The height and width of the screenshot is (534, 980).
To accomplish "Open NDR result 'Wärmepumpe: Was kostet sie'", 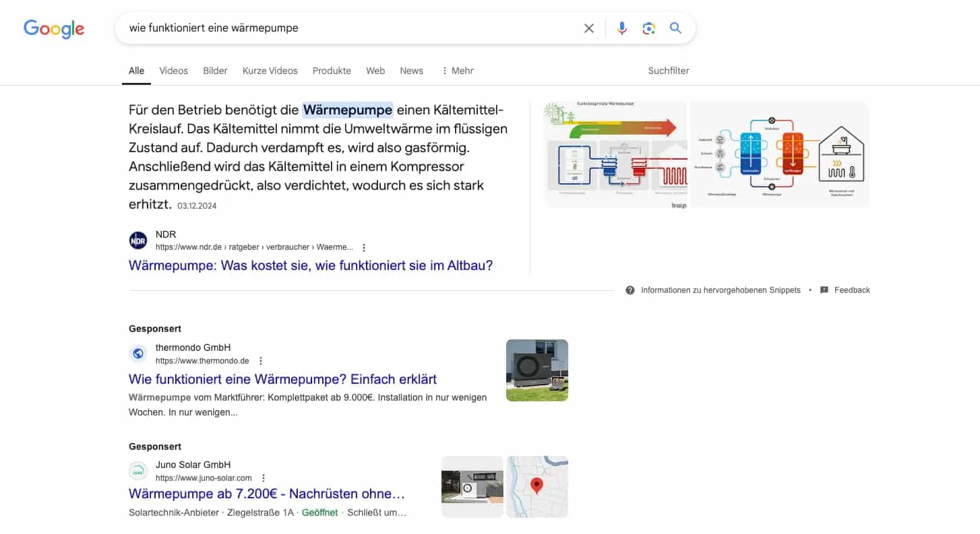I will [x=311, y=265].
